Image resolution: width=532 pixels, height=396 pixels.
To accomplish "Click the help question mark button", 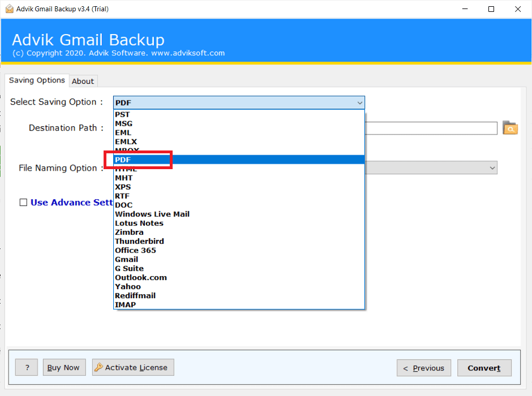I will click(x=26, y=367).
